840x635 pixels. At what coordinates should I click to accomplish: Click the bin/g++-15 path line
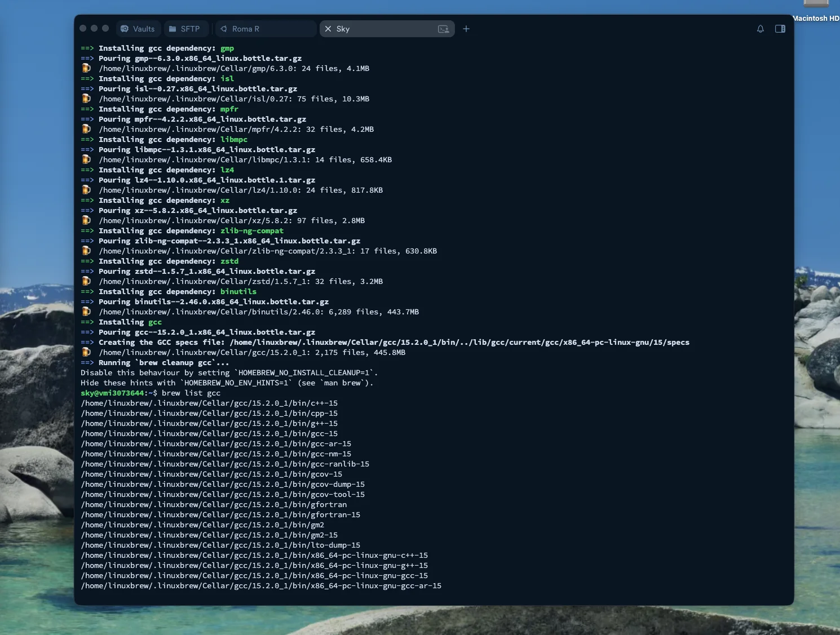pos(209,424)
